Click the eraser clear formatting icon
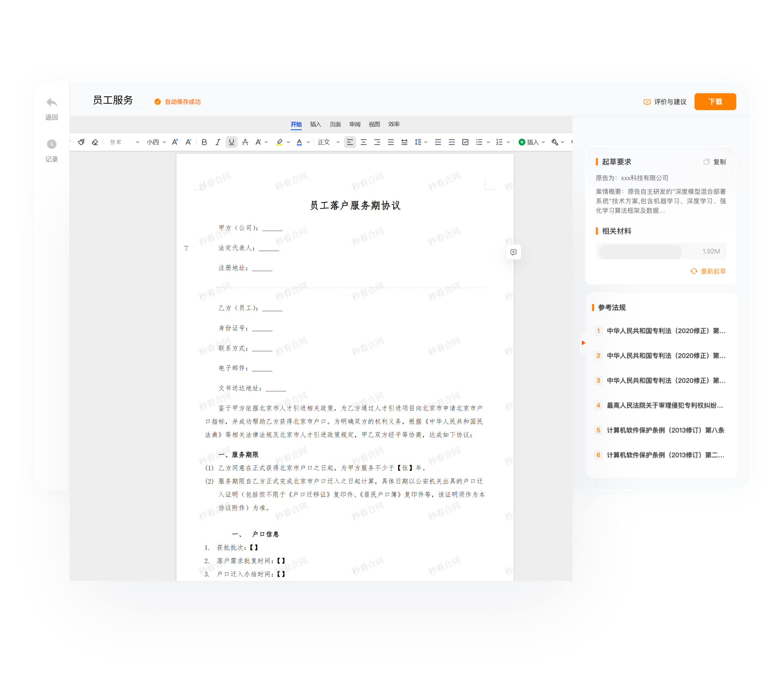The width and height of the screenshot is (784, 684). coord(95,142)
